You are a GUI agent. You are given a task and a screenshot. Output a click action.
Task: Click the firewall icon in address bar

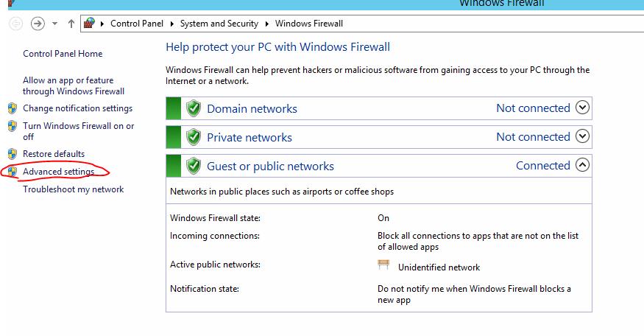pyautogui.click(x=90, y=23)
